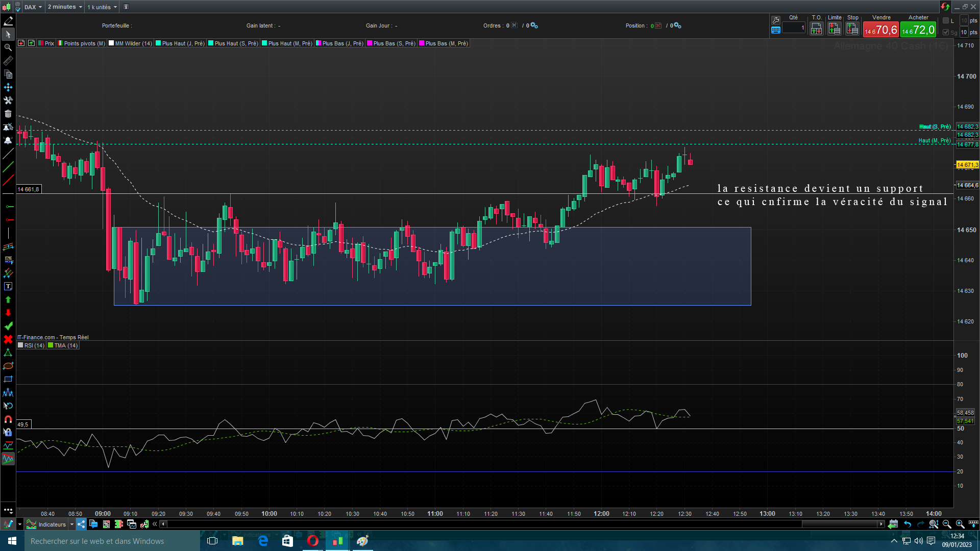Click the green Acheter price button
The image size is (980, 551).
coord(918,30)
